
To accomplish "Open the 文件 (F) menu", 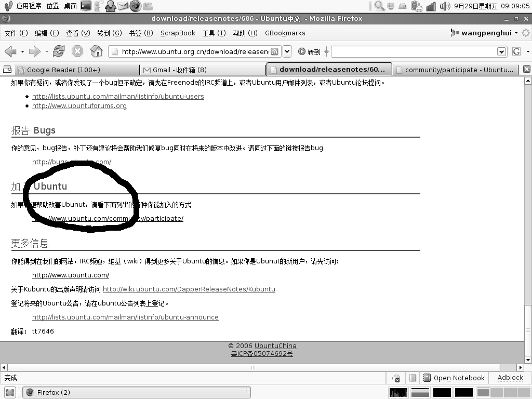I will tap(16, 33).
